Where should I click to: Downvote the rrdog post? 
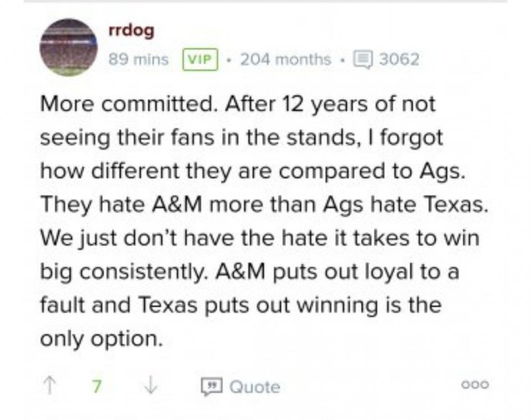tap(151, 386)
